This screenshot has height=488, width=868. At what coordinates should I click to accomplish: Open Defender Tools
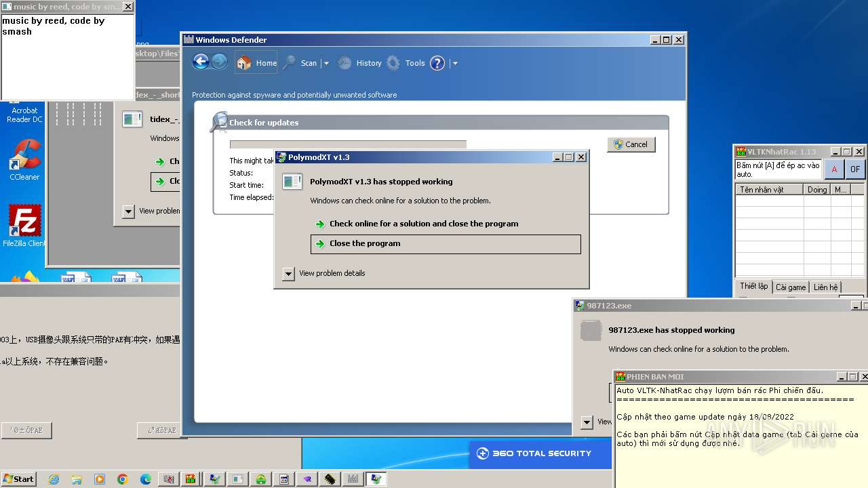pos(406,63)
